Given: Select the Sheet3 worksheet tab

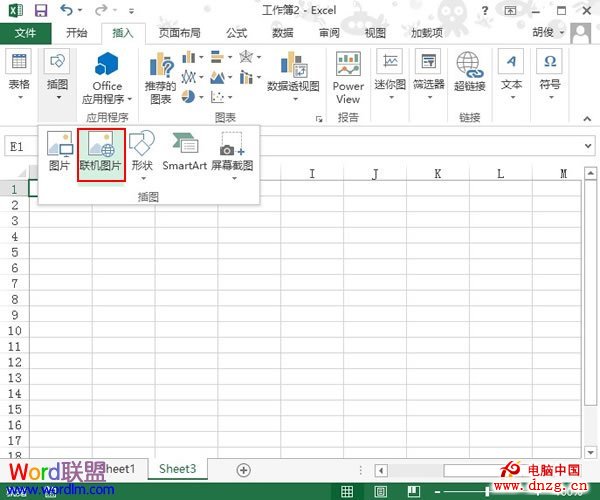Looking at the screenshot, I should point(178,469).
